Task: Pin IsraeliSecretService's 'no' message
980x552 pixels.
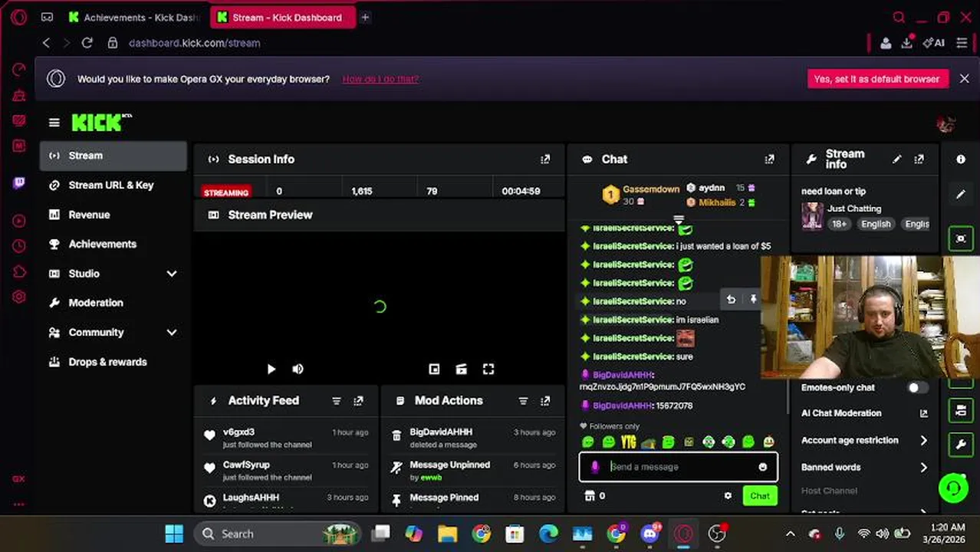Action: coord(753,300)
